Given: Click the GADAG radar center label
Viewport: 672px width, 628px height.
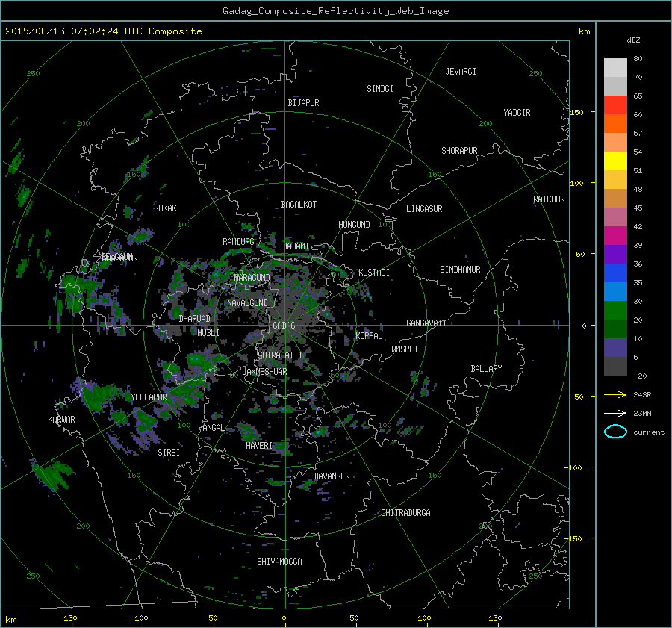Looking at the screenshot, I should 284,326.
